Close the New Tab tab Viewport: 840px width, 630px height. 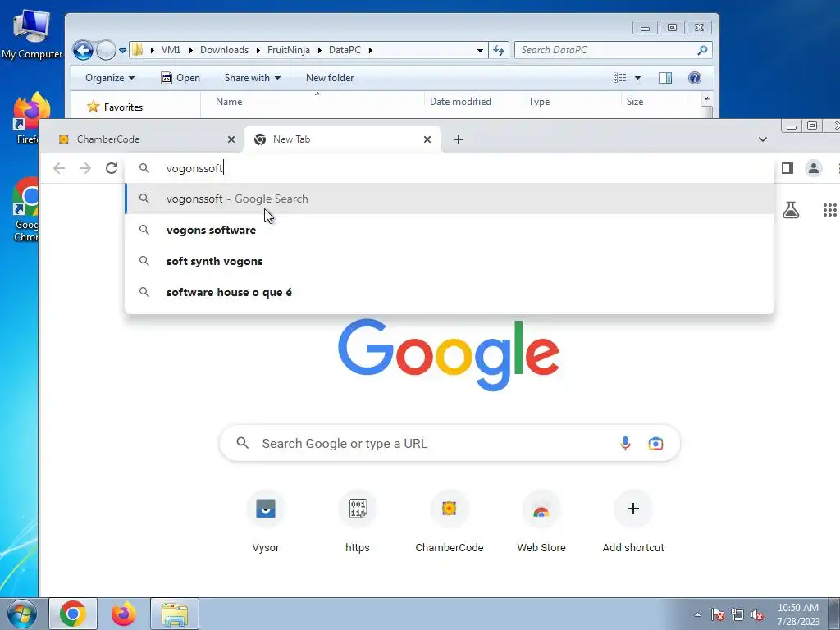pyautogui.click(x=427, y=139)
